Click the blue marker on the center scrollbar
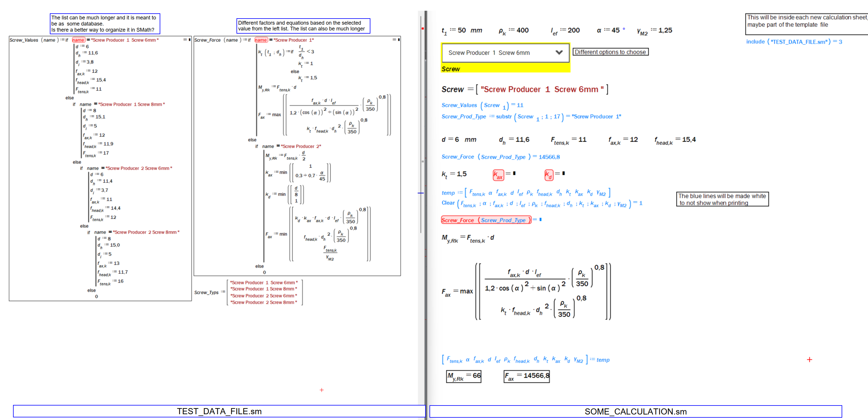 pyautogui.click(x=421, y=193)
